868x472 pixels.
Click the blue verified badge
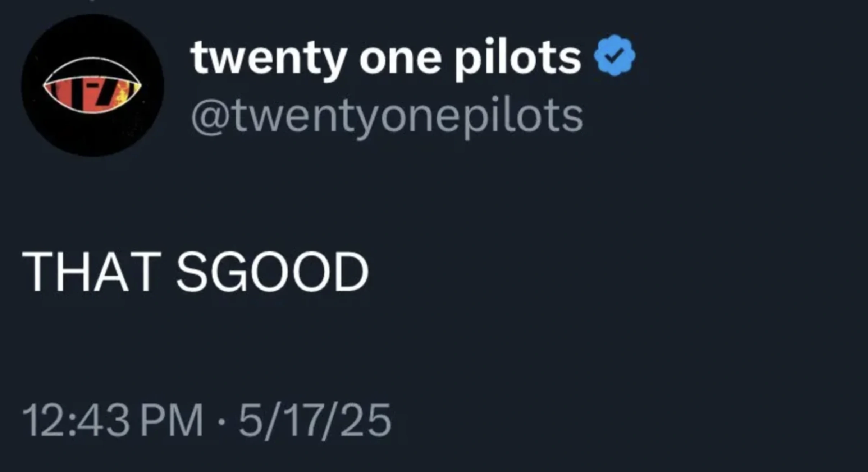click(615, 55)
